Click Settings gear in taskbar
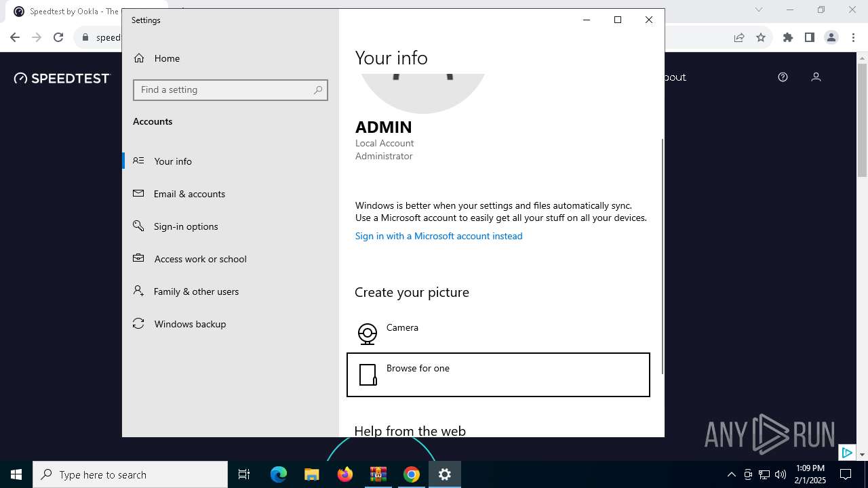 click(445, 474)
